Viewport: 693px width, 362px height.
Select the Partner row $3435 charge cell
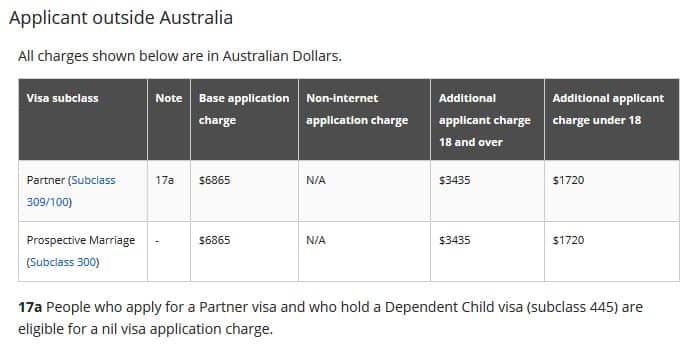pyautogui.click(x=454, y=180)
